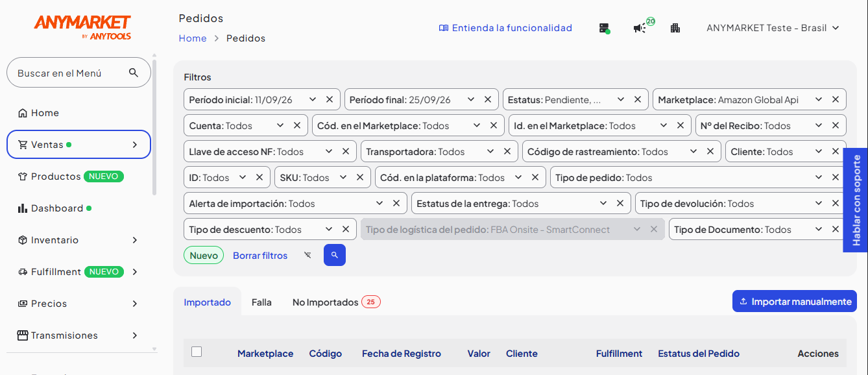Click the Importar manualmente button
Viewport: 868px width, 375px height.
click(x=795, y=301)
